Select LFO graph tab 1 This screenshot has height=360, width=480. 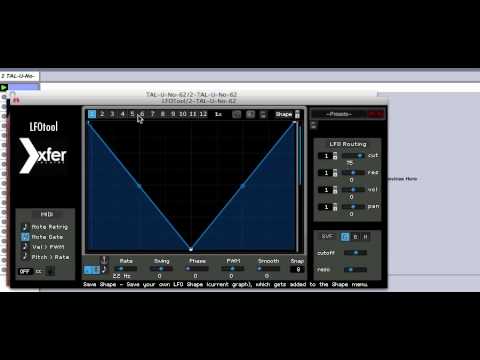click(x=92, y=114)
